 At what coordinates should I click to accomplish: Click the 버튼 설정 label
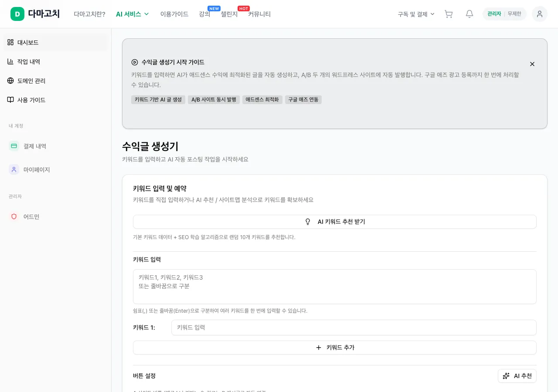tap(144, 376)
